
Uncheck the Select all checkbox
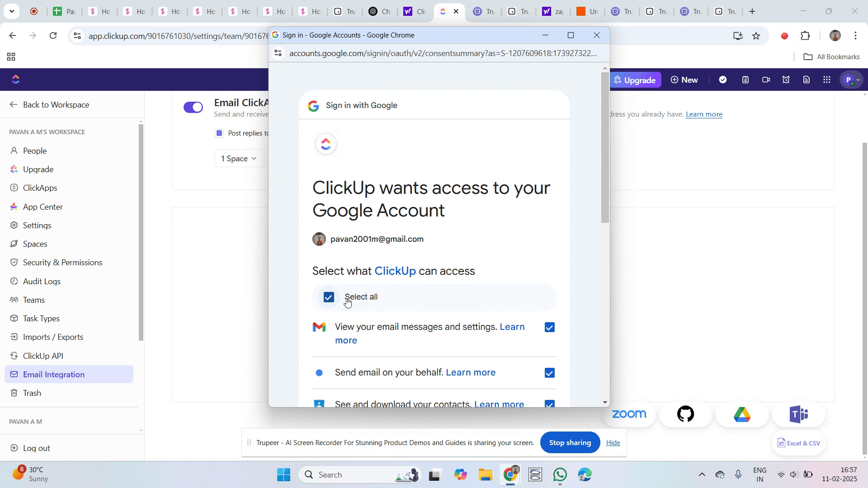click(x=329, y=297)
